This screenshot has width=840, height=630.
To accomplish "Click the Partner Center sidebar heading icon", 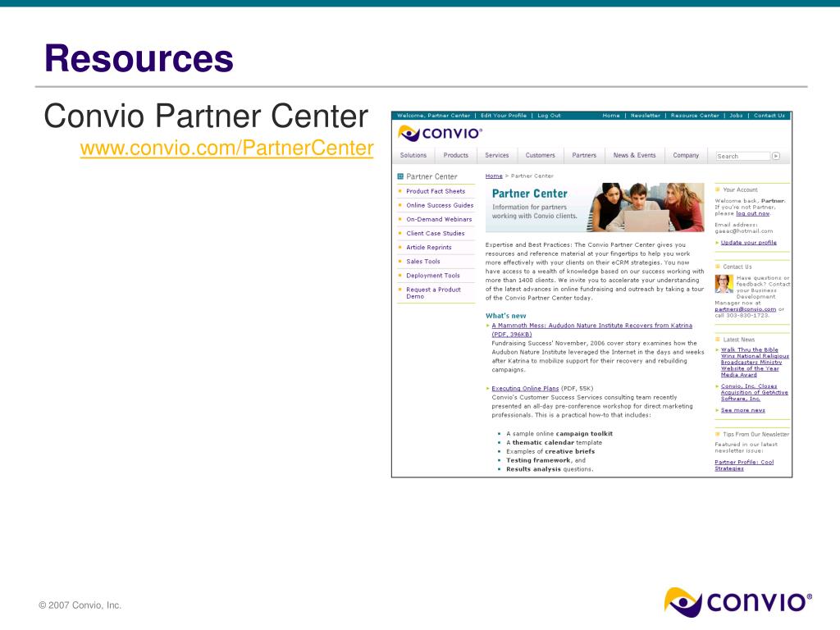I will click(400, 176).
